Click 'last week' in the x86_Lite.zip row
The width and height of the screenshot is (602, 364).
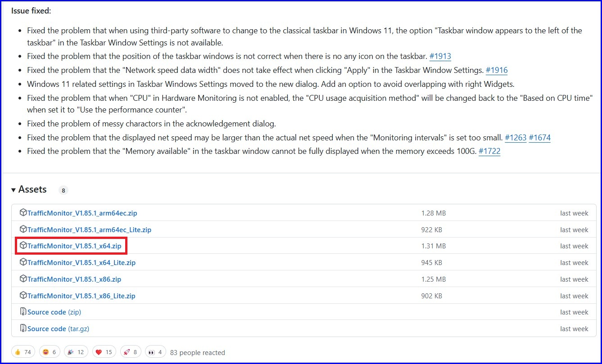tap(574, 296)
